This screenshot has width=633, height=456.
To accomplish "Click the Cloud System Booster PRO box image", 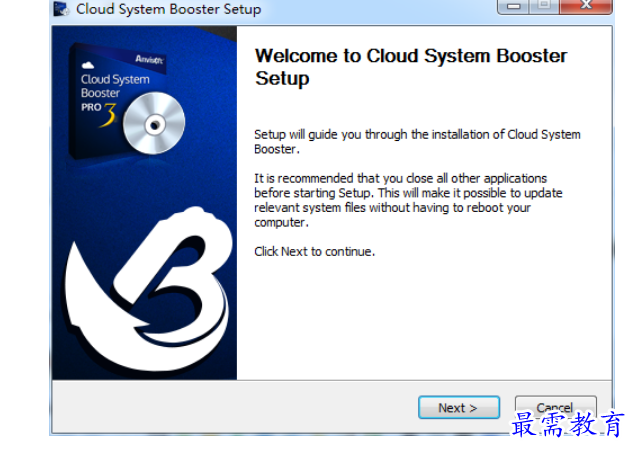I will [x=127, y=102].
